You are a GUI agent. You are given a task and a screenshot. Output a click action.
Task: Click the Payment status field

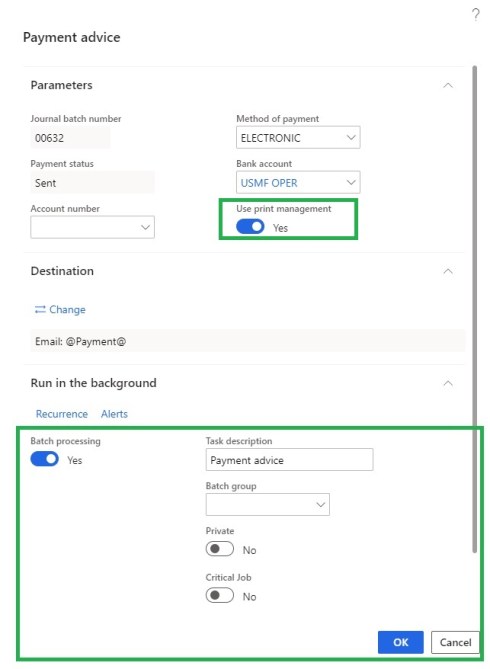point(92,183)
